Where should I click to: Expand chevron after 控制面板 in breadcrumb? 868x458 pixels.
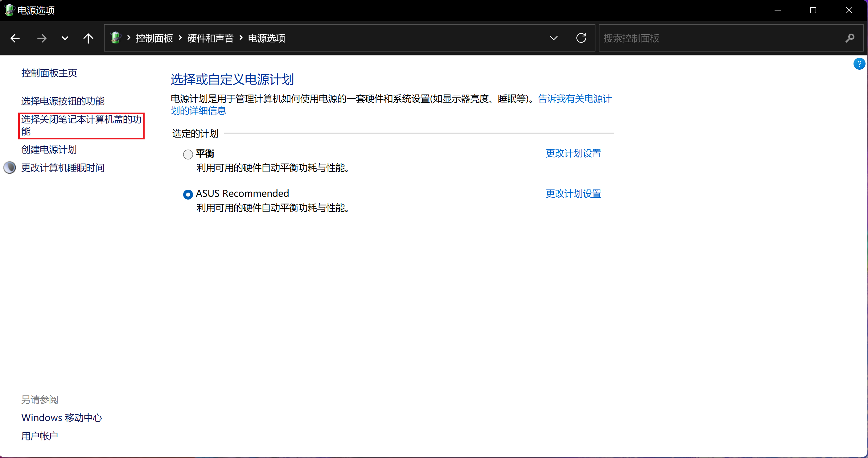[x=180, y=37]
